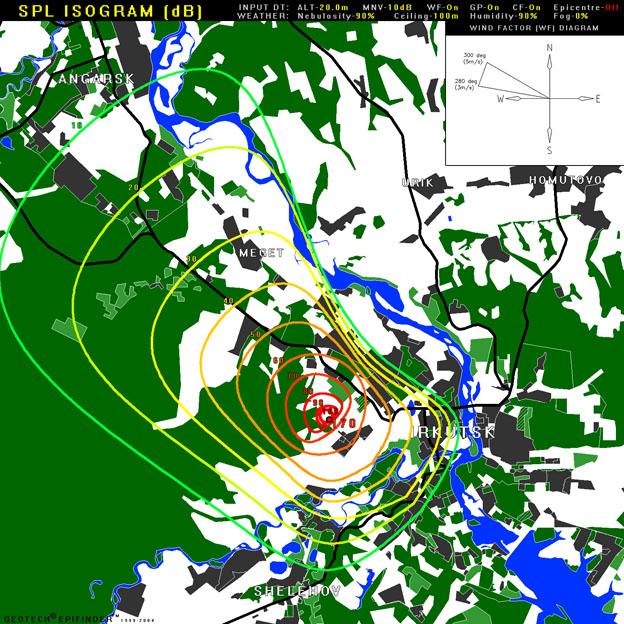Click the 300 deg (5m/s) wind label
This screenshot has height=624, width=624.
pyautogui.click(x=474, y=60)
